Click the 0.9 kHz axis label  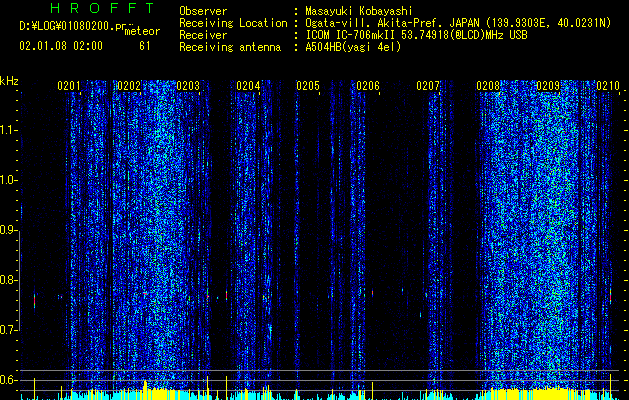[x=9, y=230]
